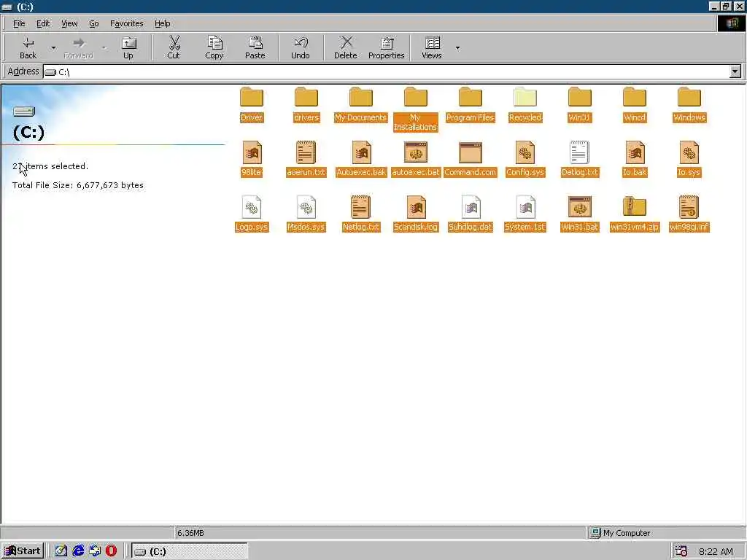Click the Show Desktop quick launch icon
Viewport: 747px width, 560px height.
point(61,551)
